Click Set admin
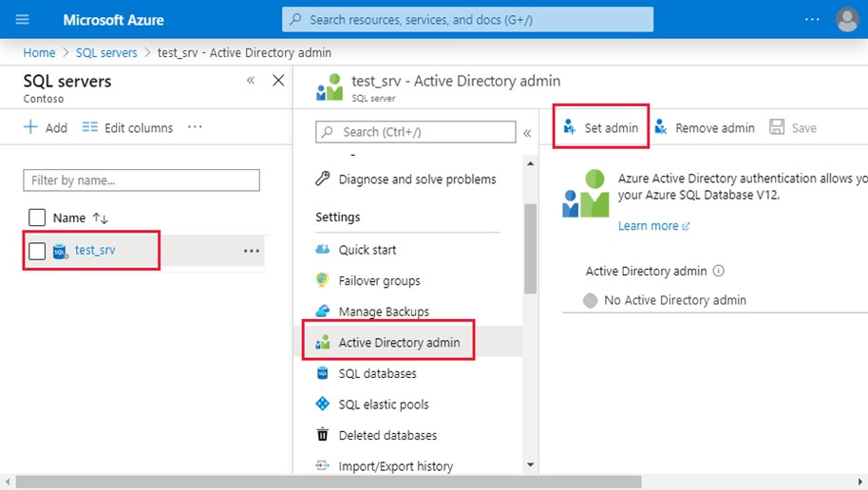The image size is (868, 490). [601, 128]
